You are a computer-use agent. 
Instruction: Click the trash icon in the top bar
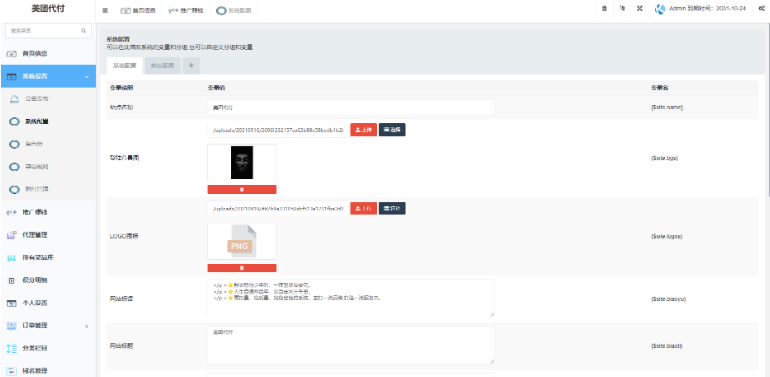(605, 8)
